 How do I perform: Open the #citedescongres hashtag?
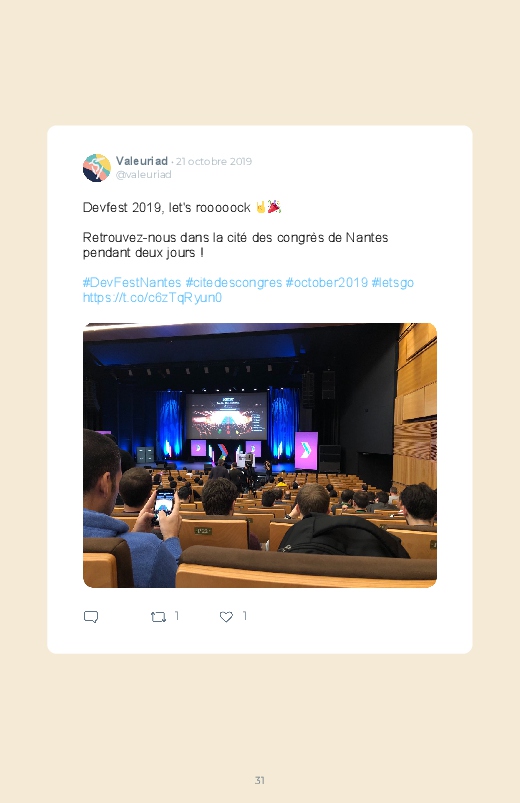tap(234, 283)
